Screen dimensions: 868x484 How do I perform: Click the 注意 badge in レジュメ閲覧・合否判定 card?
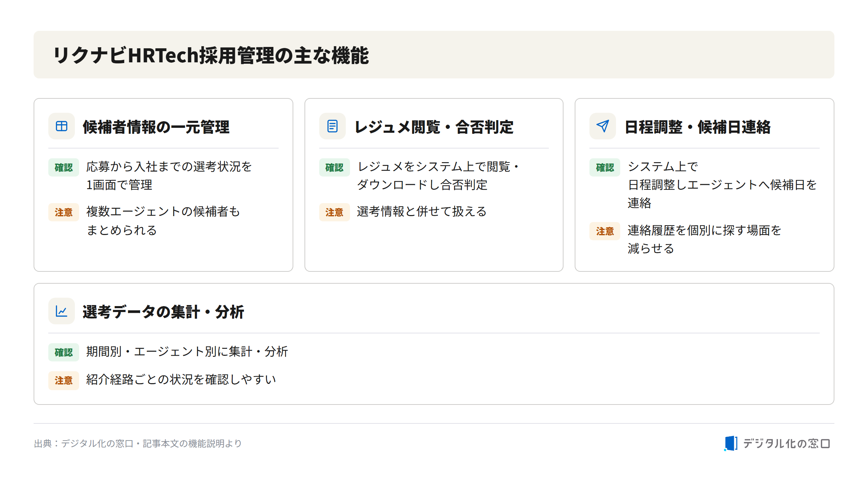click(334, 212)
